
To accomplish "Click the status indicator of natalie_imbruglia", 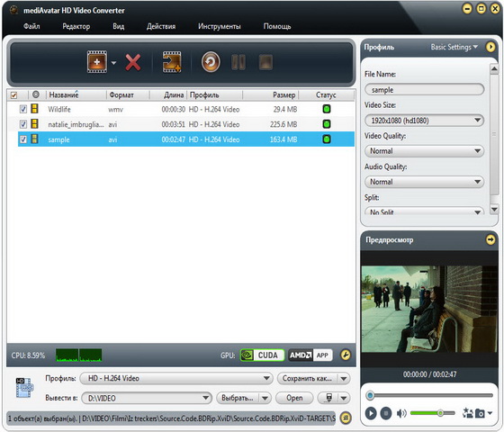I will pyautogui.click(x=326, y=124).
